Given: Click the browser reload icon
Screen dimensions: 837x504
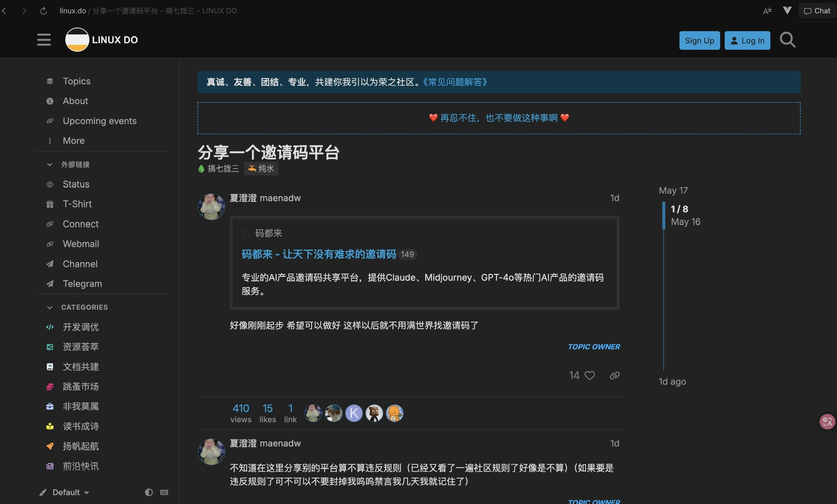Looking at the screenshot, I should click(43, 11).
